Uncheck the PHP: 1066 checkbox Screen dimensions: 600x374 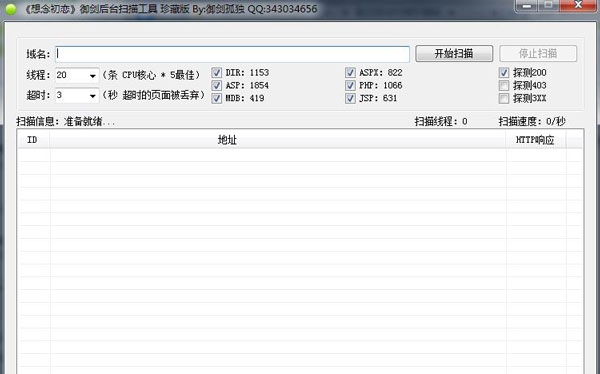coord(350,85)
